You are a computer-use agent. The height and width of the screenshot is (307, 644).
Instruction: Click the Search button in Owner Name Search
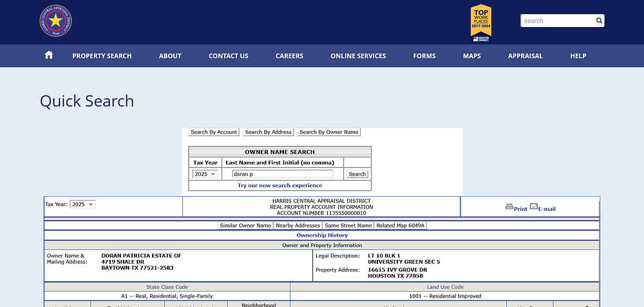(357, 174)
